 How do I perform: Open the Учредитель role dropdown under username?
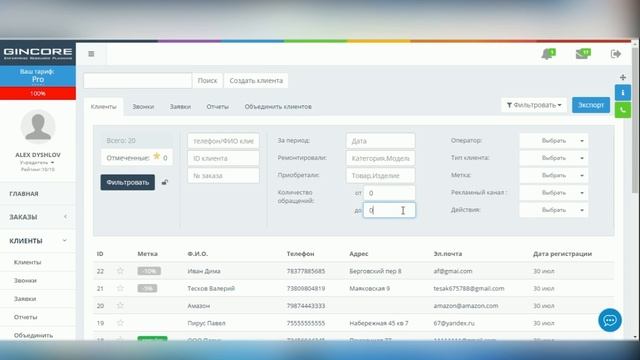[37, 162]
